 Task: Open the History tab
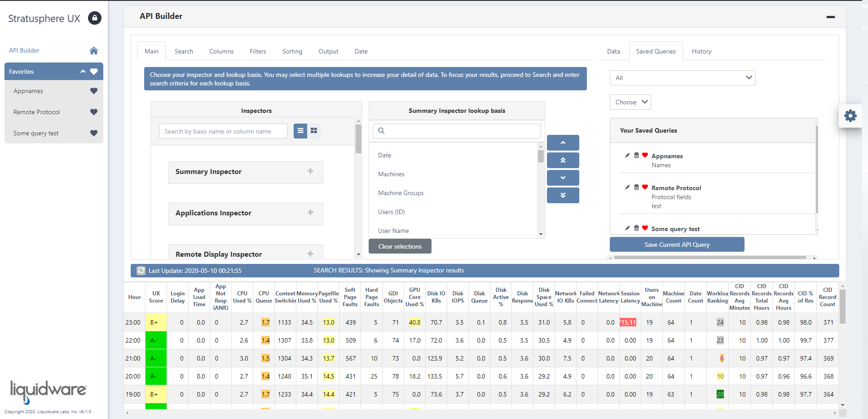[x=701, y=51]
